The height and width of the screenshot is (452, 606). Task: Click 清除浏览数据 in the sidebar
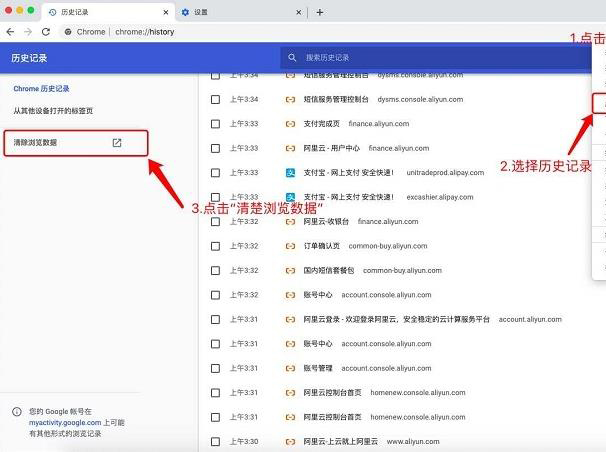(x=36, y=143)
